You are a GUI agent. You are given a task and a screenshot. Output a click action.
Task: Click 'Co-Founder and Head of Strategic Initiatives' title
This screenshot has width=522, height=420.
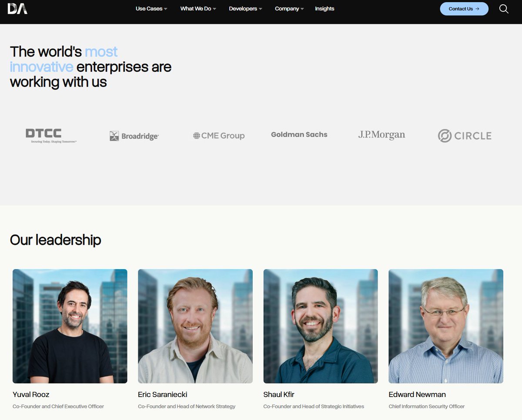tap(314, 407)
